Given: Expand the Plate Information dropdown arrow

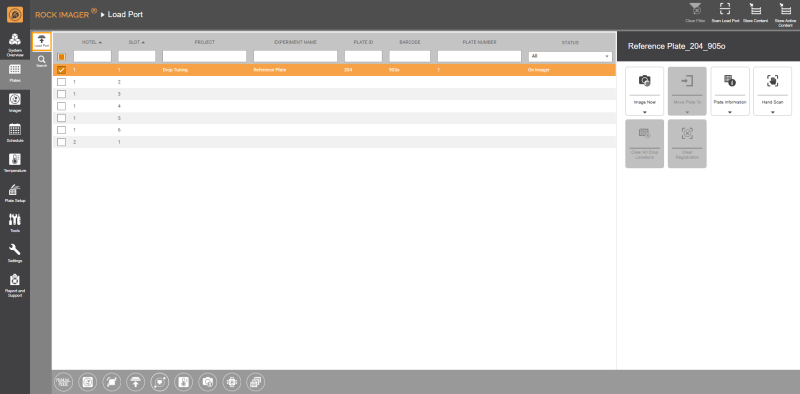Looking at the screenshot, I should tap(730, 112).
